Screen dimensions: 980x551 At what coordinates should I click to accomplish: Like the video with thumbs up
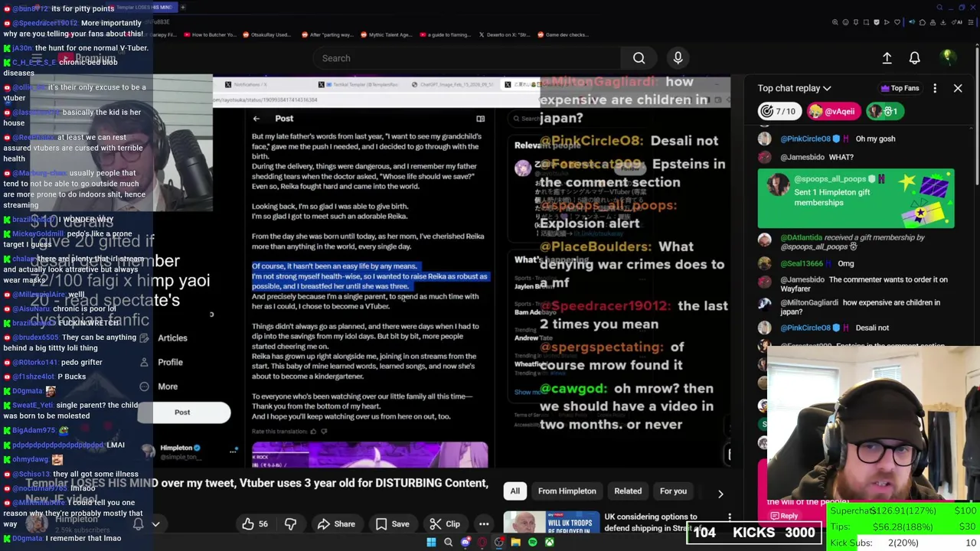(255, 524)
